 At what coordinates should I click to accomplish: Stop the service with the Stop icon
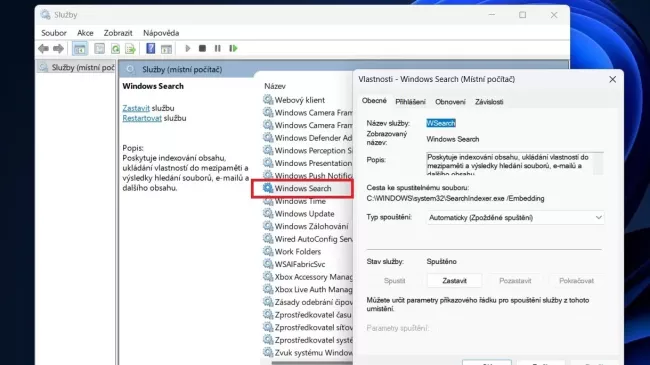[x=202, y=49]
